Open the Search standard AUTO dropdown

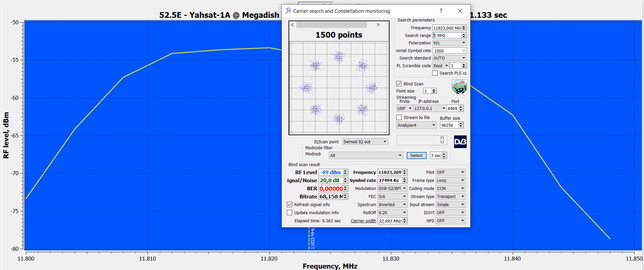pos(449,58)
